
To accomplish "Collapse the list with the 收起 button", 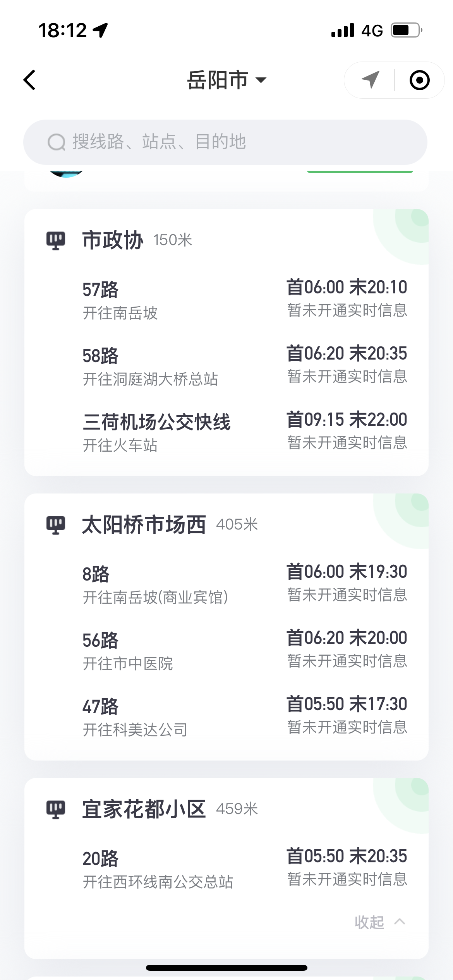I will tap(370, 922).
